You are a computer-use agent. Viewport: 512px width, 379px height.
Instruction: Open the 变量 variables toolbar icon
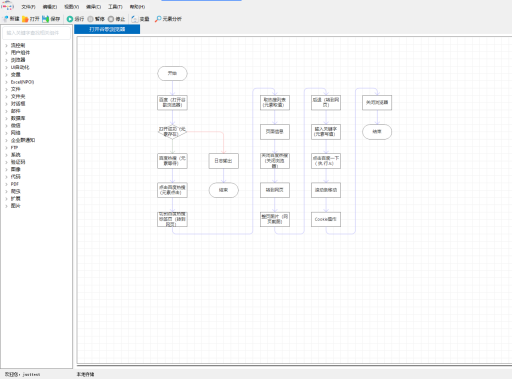[135, 19]
